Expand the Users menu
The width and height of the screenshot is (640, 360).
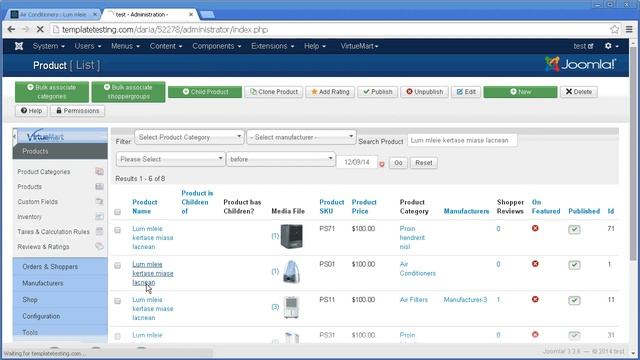[88, 46]
